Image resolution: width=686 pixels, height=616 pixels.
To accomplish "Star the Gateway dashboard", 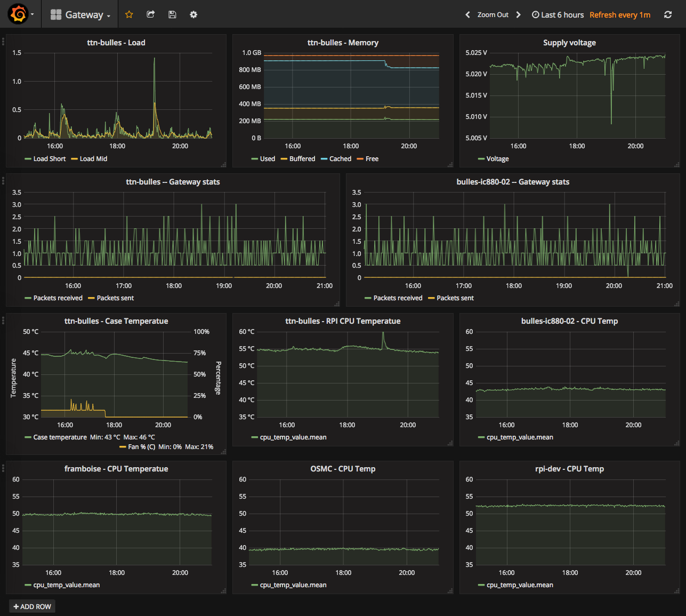I will pos(129,14).
